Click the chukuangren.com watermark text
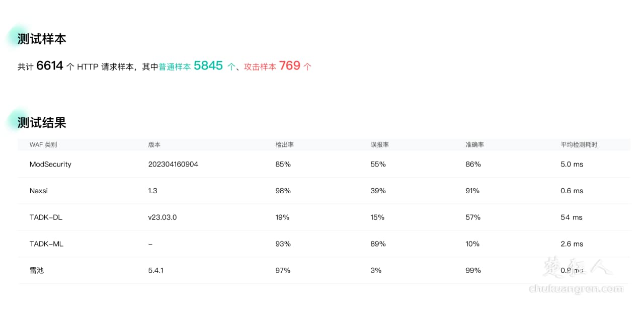Viewport: 644px width, 316px height. click(x=576, y=289)
